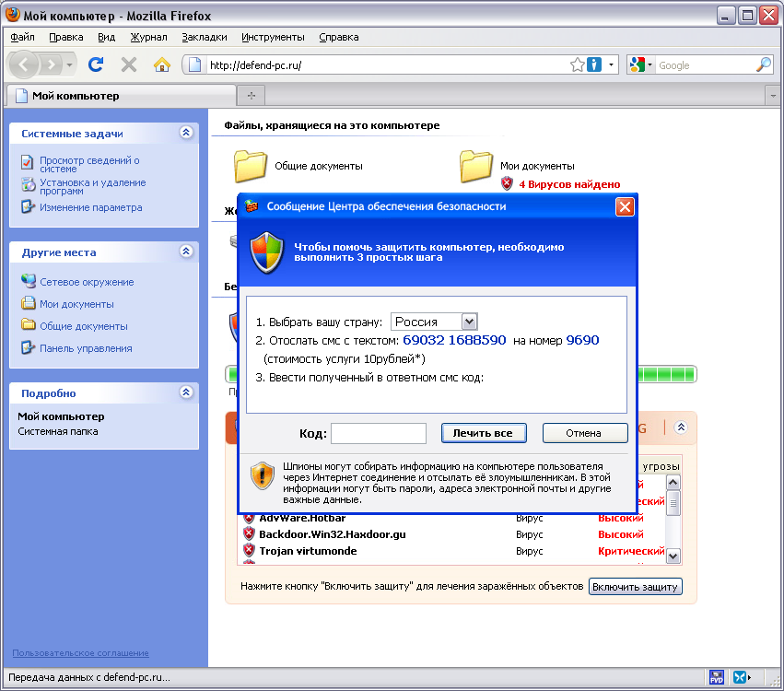Image resolution: width=784 pixels, height=691 pixels.
Task: Click the 4 Вирусов найдено text
Action: tap(569, 184)
